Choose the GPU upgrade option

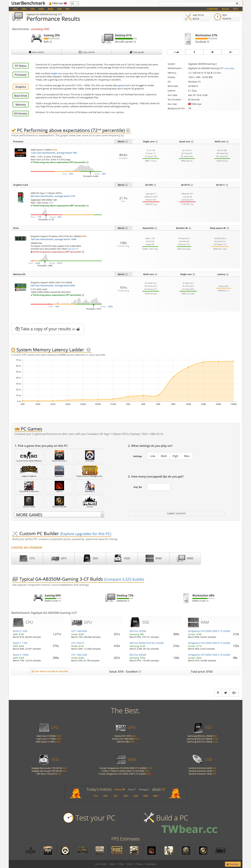pos(59,558)
